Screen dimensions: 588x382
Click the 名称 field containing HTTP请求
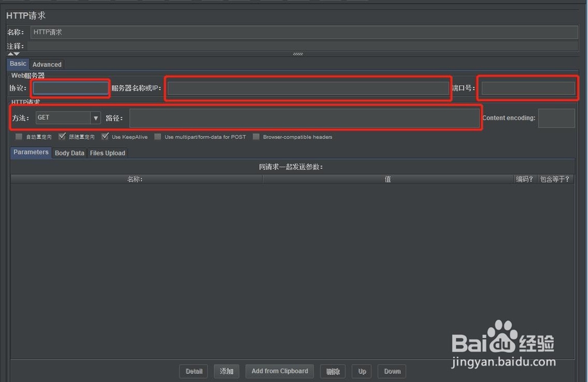304,32
